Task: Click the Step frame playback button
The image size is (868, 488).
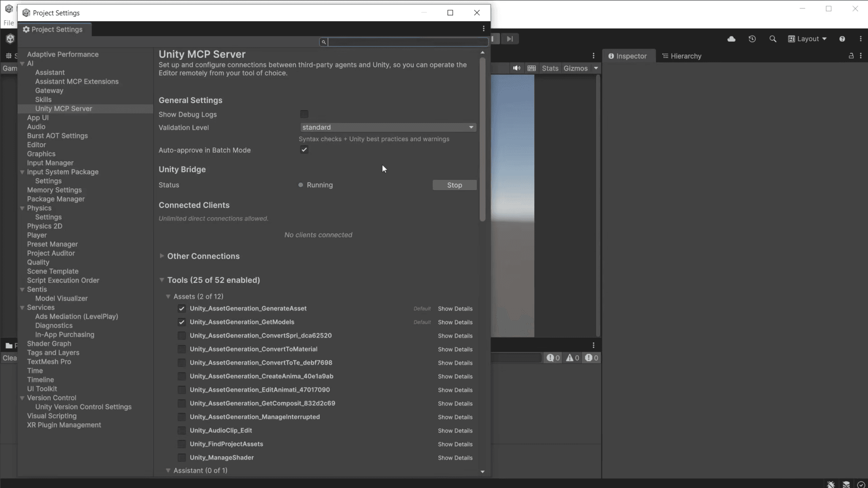Action: click(510, 39)
